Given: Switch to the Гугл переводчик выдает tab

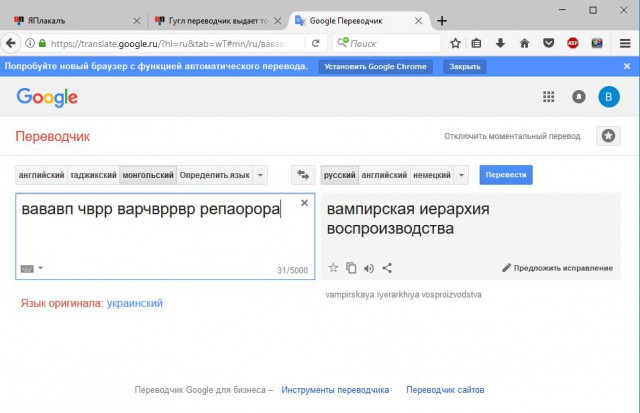Looking at the screenshot, I should tap(218, 21).
